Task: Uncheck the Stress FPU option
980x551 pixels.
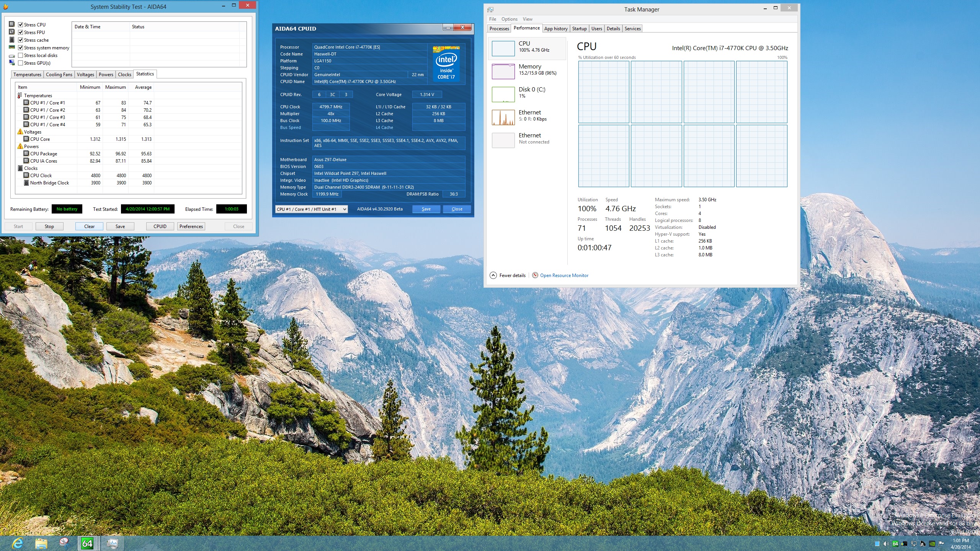Action: [x=21, y=32]
